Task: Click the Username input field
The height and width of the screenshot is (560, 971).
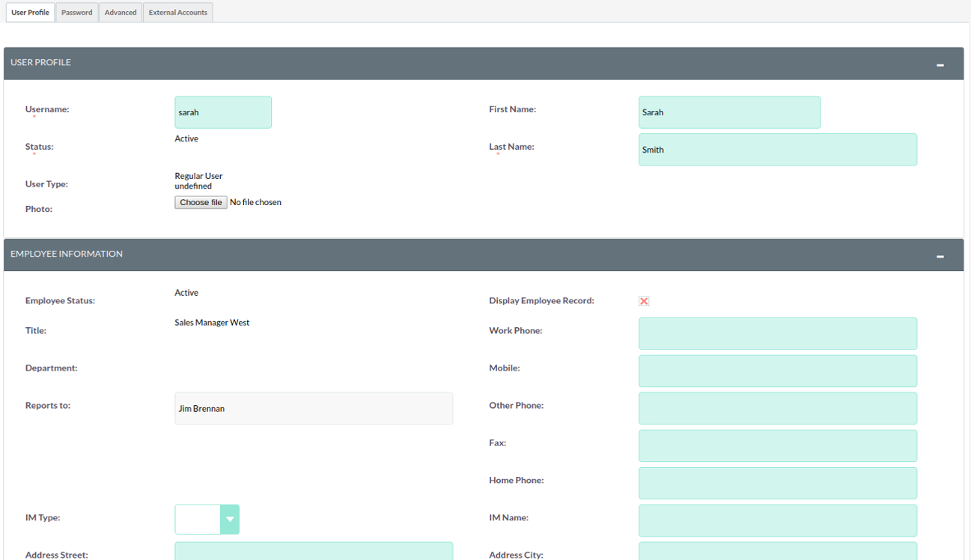Action: click(223, 112)
